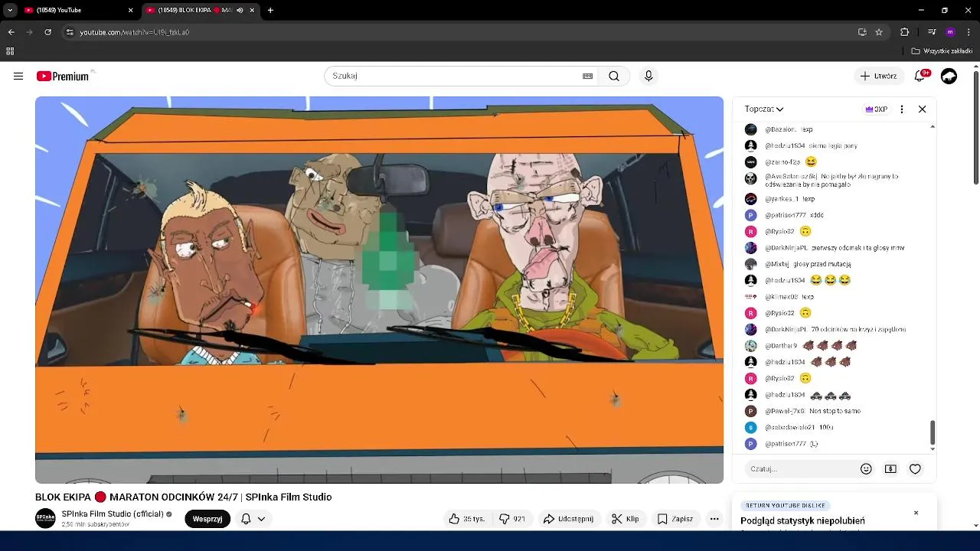Click the video player frame

point(379,290)
